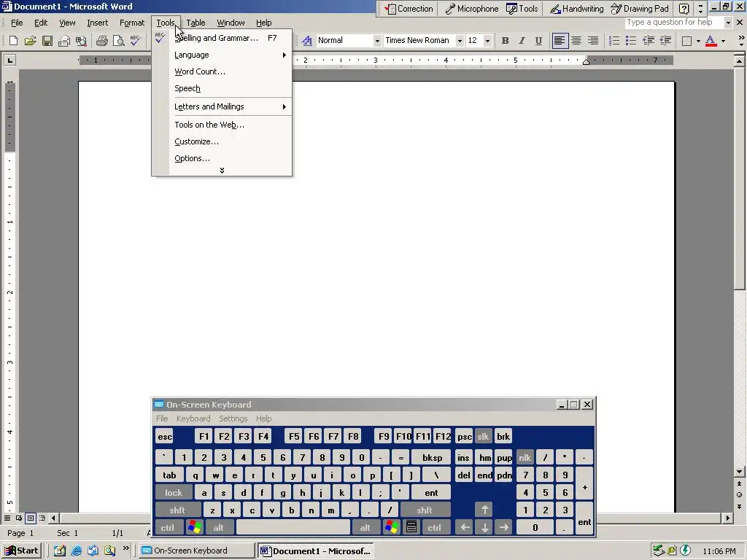Viewport: 747px width, 560px height.
Task: Toggle Align Left paragraph alignment
Action: coord(560,41)
